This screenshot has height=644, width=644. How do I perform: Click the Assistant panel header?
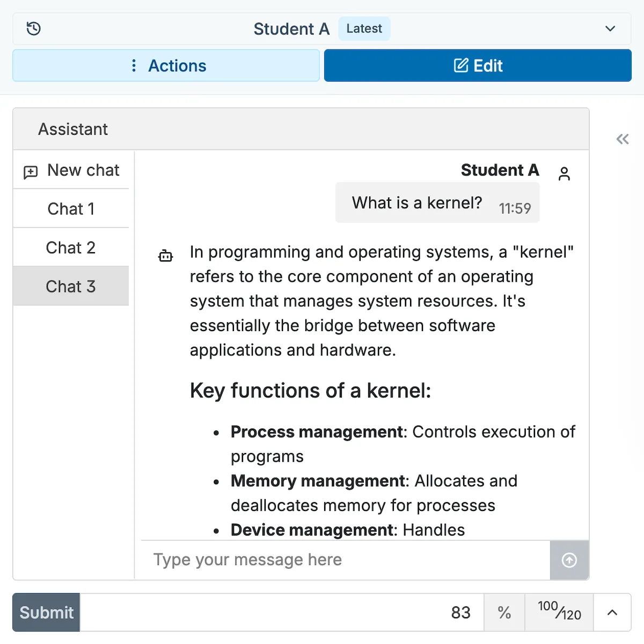(301, 129)
